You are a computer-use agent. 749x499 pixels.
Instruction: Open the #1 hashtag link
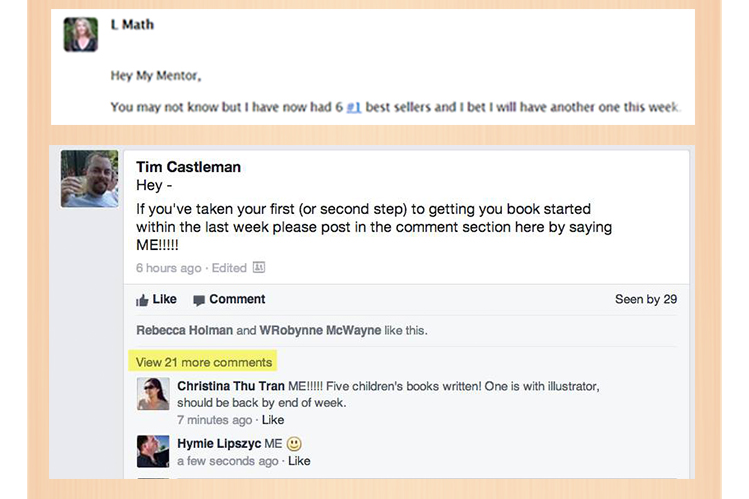point(353,106)
